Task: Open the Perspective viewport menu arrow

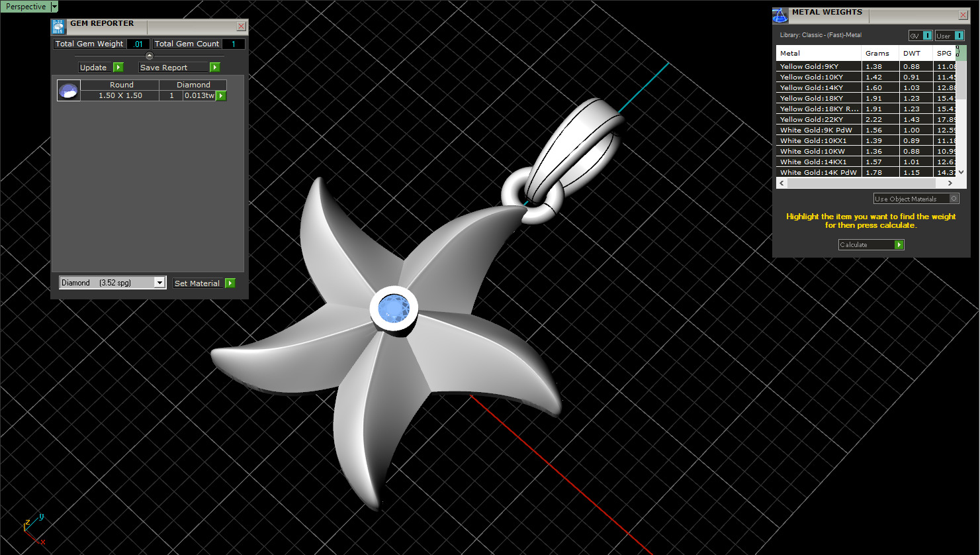Action: click(x=54, y=7)
